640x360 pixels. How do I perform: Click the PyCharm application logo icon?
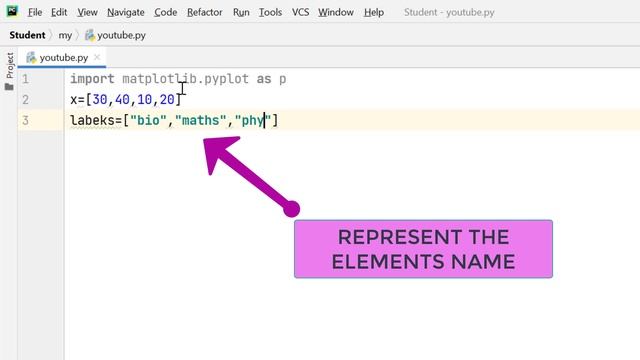click(x=12, y=11)
